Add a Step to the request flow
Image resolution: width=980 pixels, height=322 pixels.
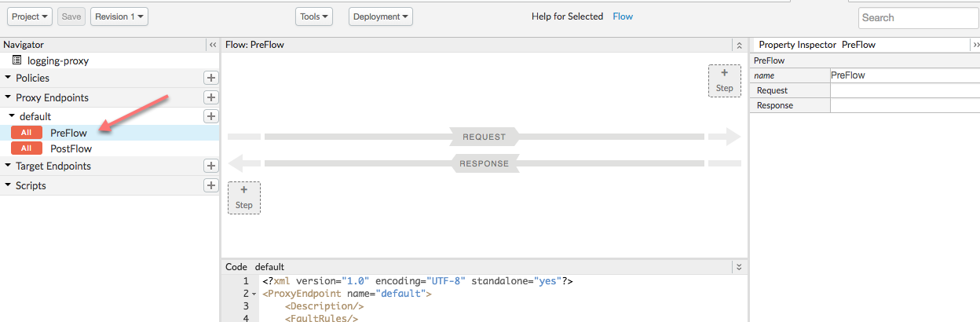(x=724, y=81)
